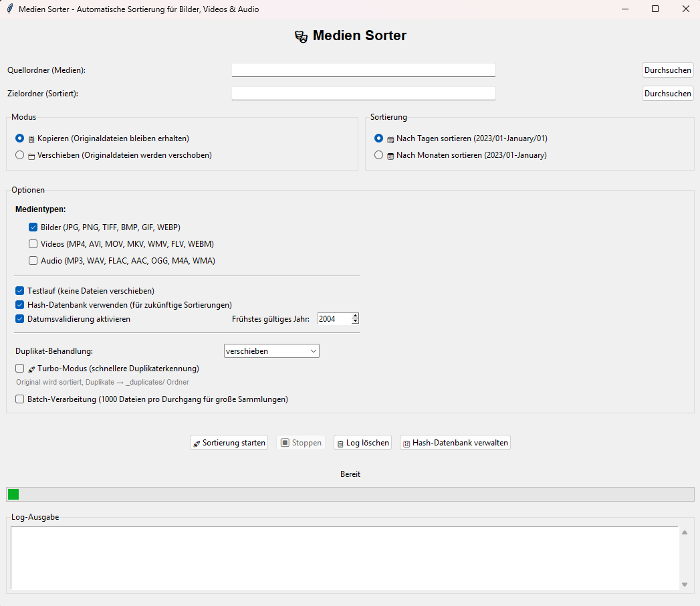The width and height of the screenshot is (700, 606).
Task: Disable the Testlauf checkbox
Action: click(x=19, y=292)
